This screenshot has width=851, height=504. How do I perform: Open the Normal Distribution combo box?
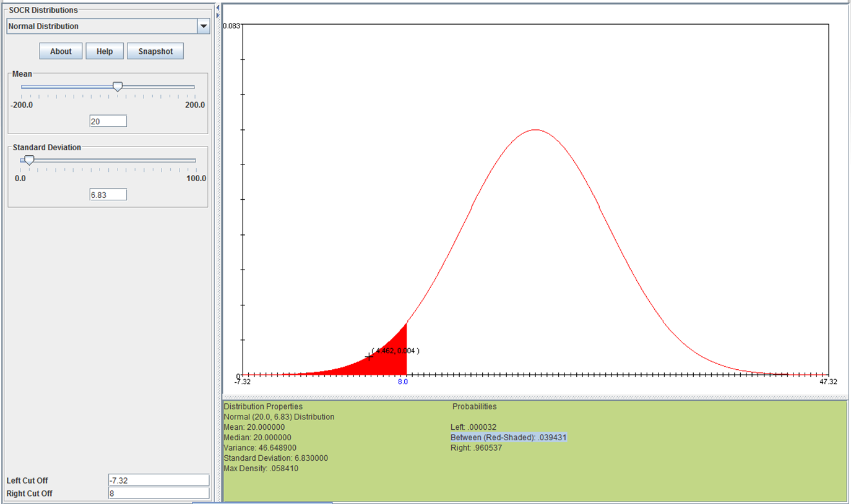click(x=102, y=27)
